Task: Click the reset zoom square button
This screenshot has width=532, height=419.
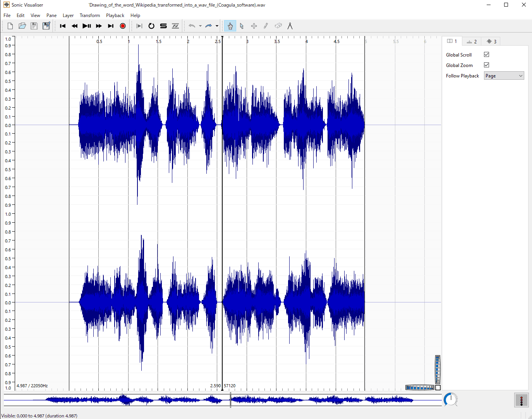Action: click(438, 387)
